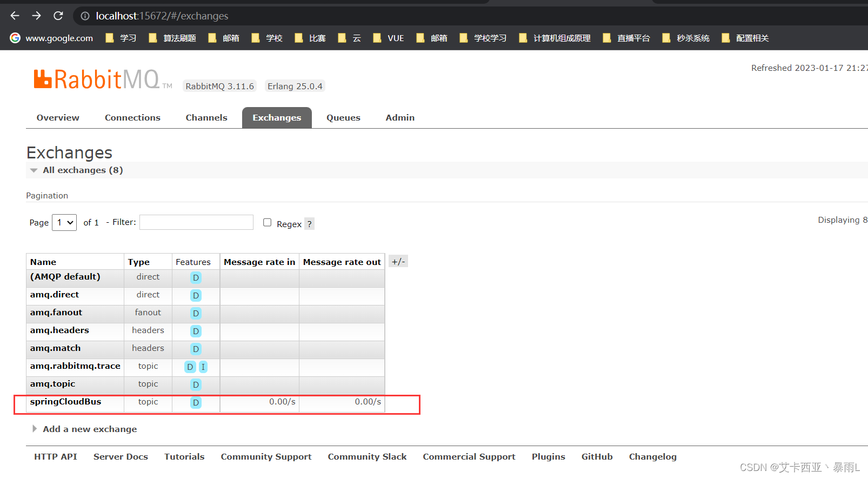Click the RabbitMQ 3.11.6 version label

(x=219, y=86)
